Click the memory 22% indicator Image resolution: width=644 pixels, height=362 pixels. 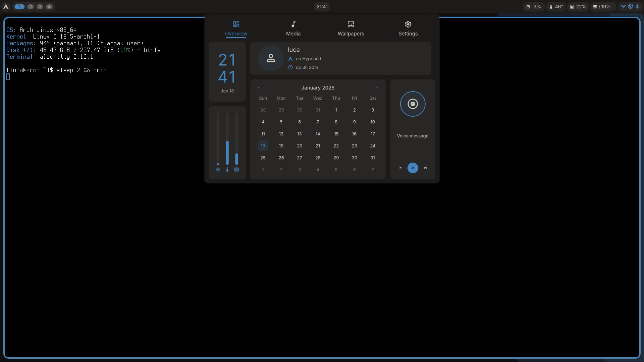(577, 6)
